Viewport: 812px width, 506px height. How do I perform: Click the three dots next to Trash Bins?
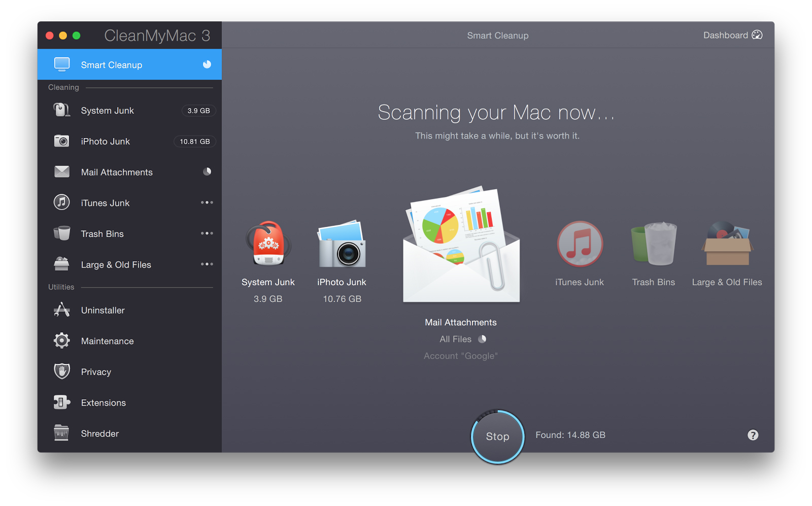tap(207, 233)
